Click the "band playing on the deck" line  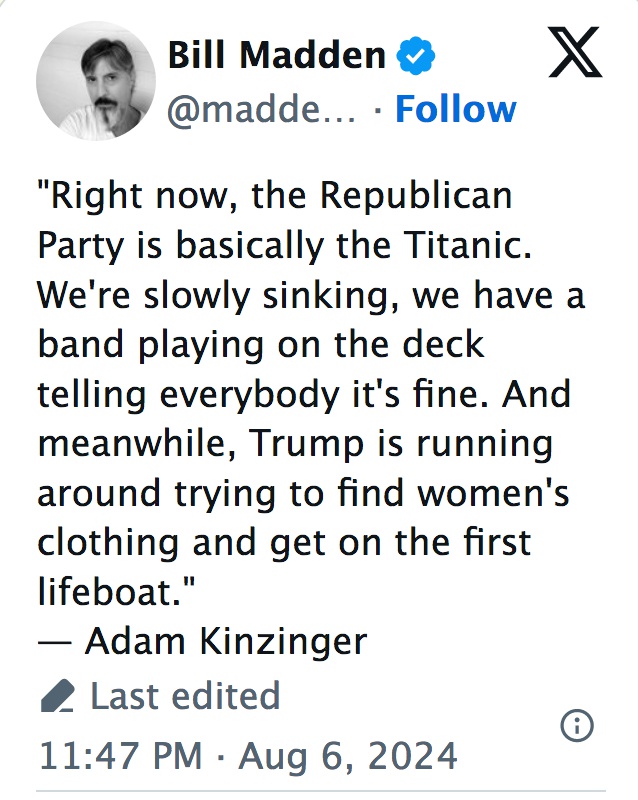pyautogui.click(x=260, y=343)
